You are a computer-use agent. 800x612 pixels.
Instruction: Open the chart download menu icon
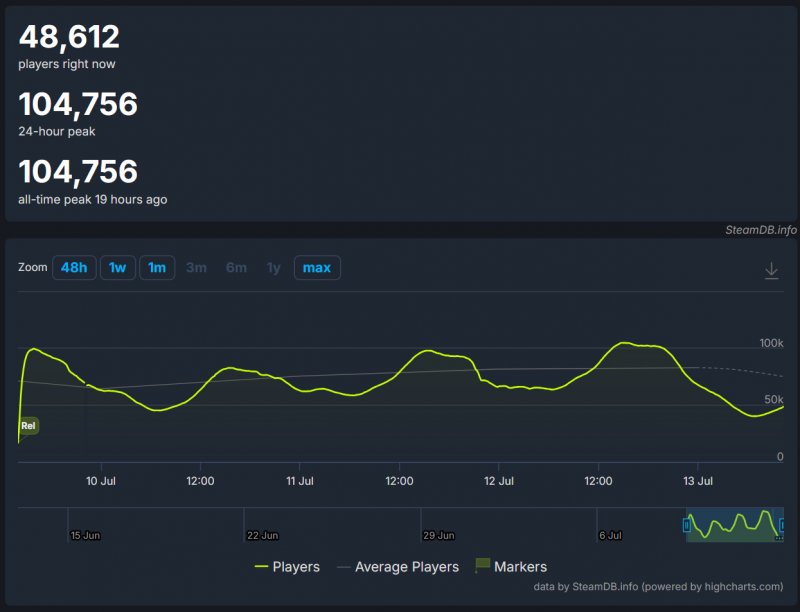(x=771, y=270)
